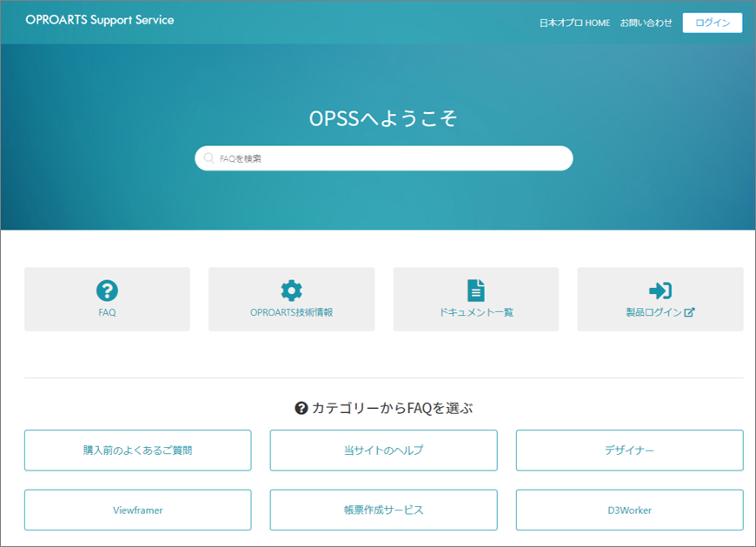This screenshot has height=547, width=756.
Task: Focus the FAQを検索 search field
Action: [391, 158]
